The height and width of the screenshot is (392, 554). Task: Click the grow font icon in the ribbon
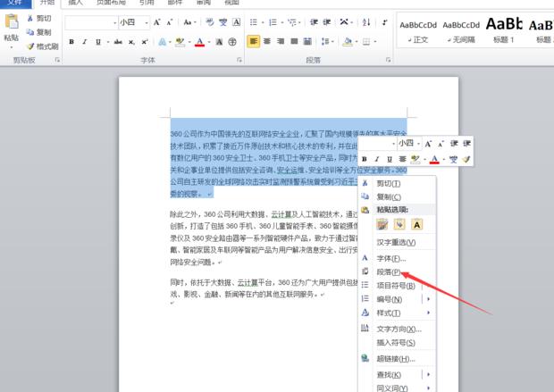pyautogui.click(x=157, y=21)
